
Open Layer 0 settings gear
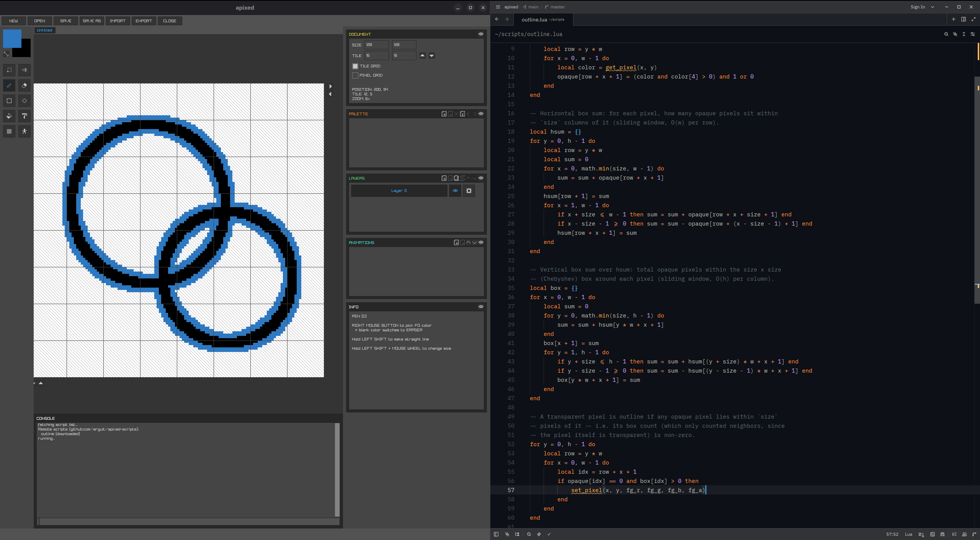[469, 191]
